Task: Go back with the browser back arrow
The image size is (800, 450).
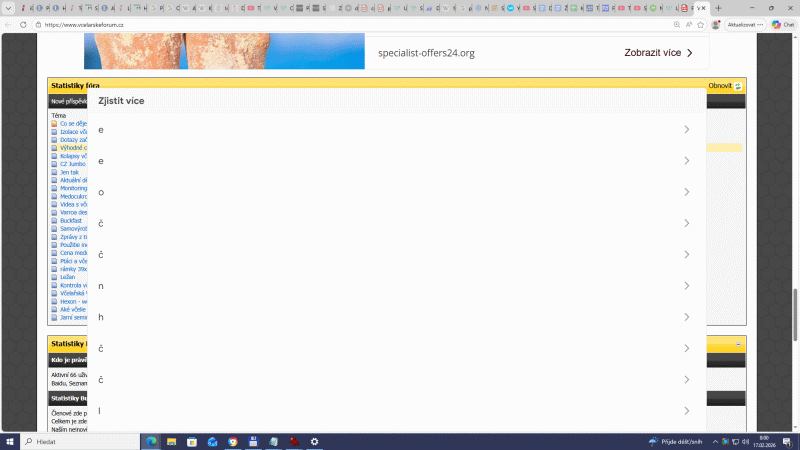Action: [9, 24]
